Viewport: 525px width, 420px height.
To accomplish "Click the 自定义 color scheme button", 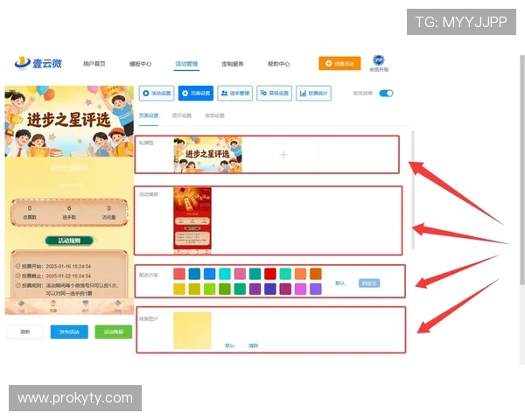I will tap(369, 283).
